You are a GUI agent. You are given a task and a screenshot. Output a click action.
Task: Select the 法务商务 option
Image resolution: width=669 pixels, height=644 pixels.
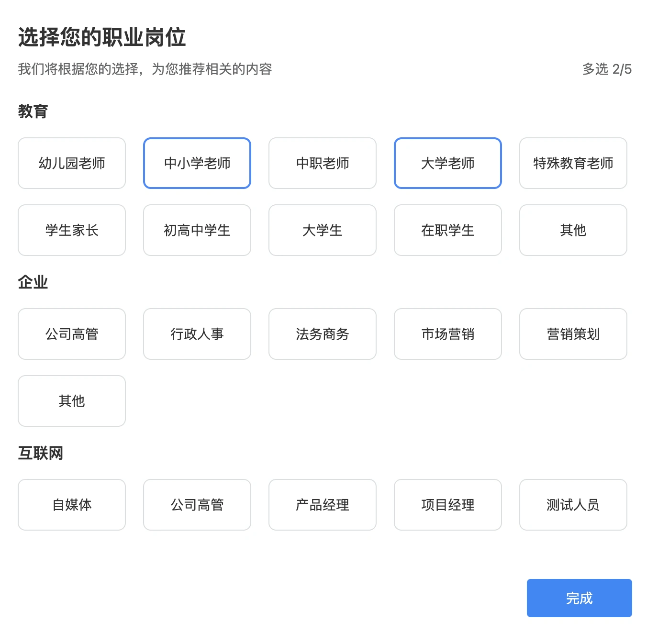coord(322,334)
